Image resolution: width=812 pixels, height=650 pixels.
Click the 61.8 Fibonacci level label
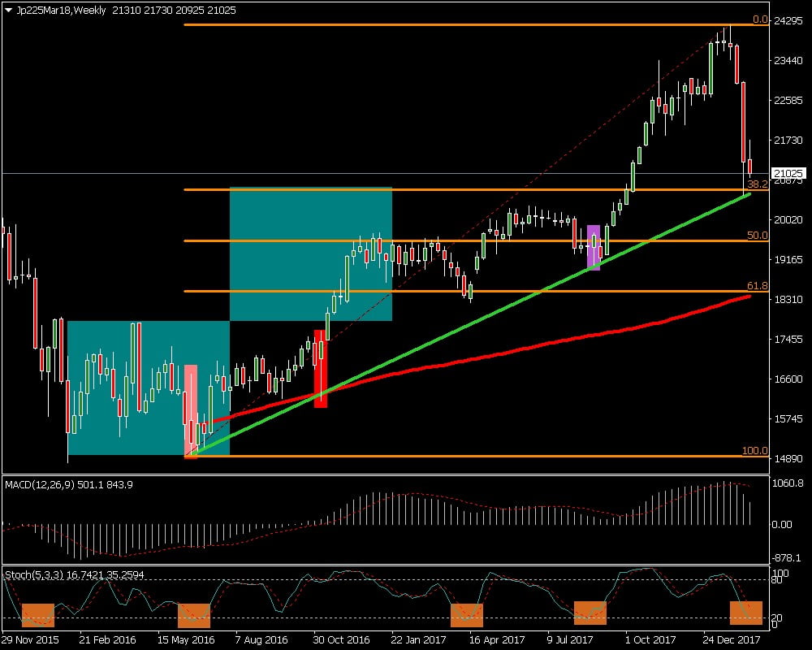(x=757, y=286)
